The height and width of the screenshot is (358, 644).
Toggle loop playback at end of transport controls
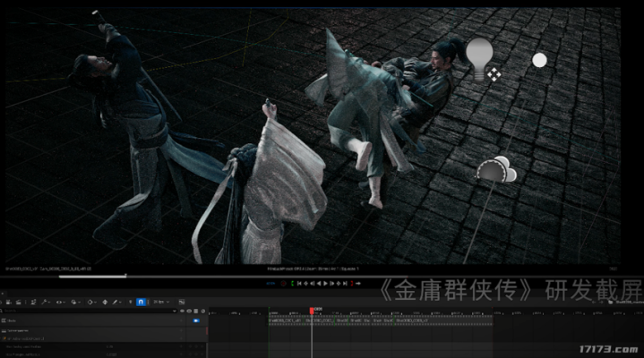pyautogui.click(x=360, y=283)
